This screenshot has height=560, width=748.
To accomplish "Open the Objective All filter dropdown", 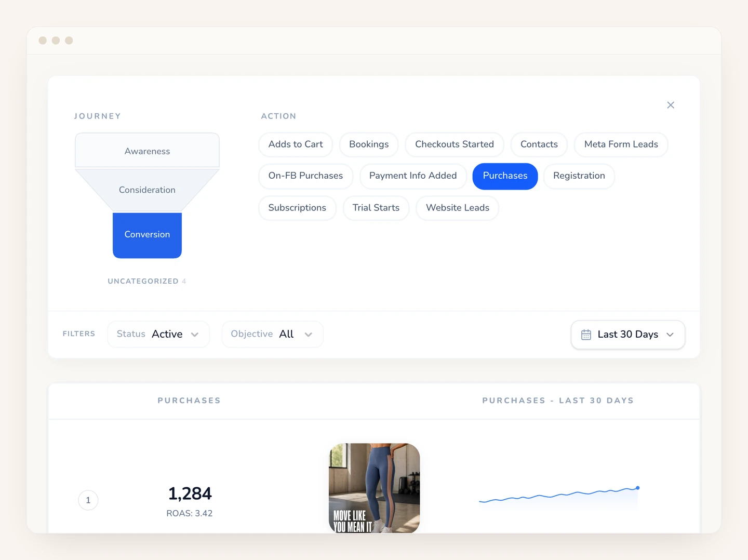I will coord(272,334).
